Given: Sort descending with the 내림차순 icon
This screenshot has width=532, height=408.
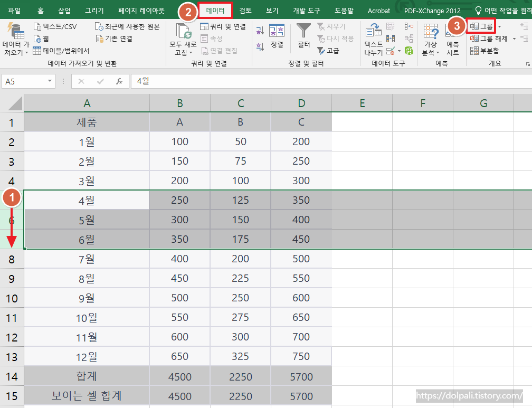Looking at the screenshot, I should click(x=260, y=46).
